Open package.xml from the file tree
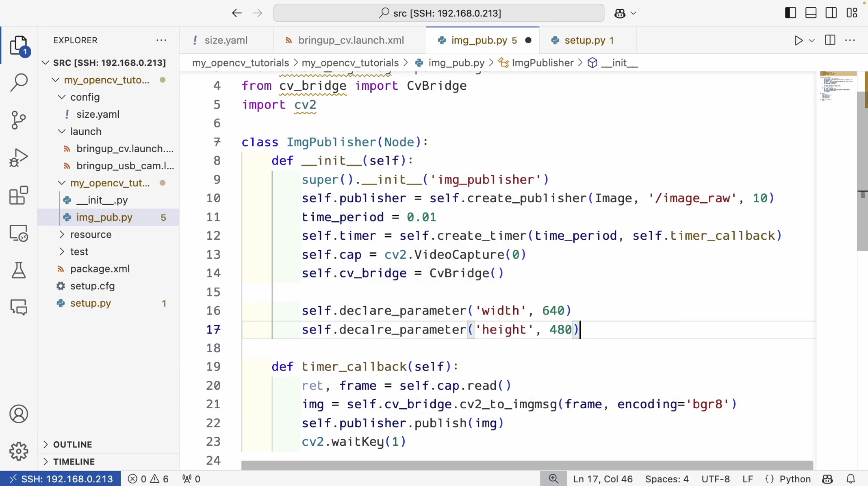This screenshot has height=486, width=868. pyautogui.click(x=100, y=269)
